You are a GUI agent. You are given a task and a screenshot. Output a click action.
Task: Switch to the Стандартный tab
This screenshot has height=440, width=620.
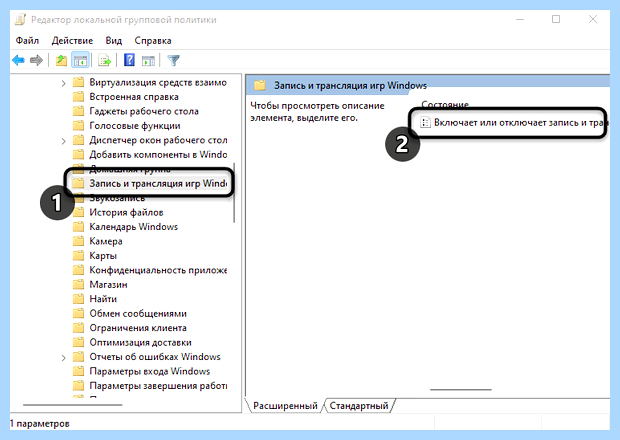tap(359, 406)
